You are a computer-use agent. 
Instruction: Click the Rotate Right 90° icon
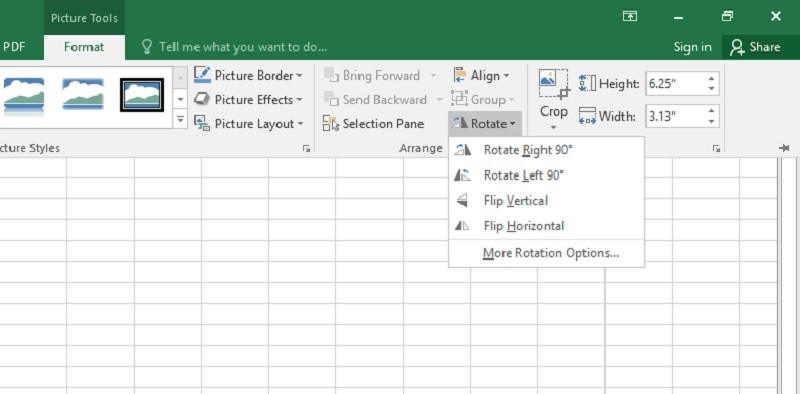pyautogui.click(x=462, y=150)
